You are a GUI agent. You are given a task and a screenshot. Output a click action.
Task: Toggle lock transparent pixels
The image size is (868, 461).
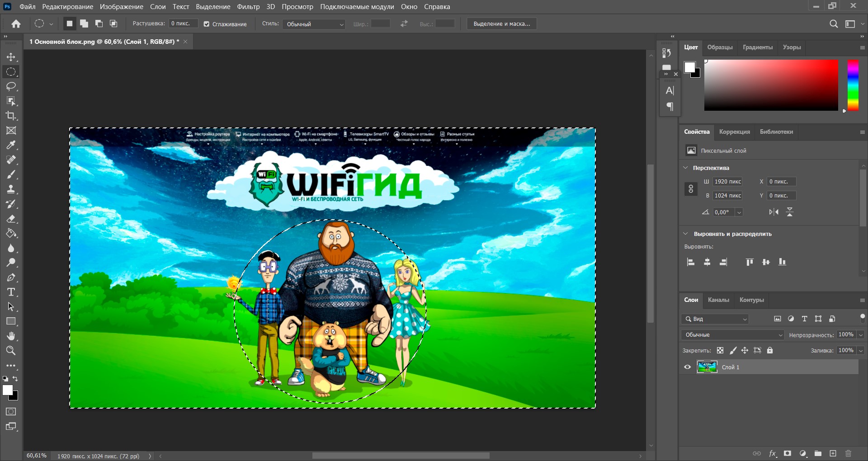[720, 350]
